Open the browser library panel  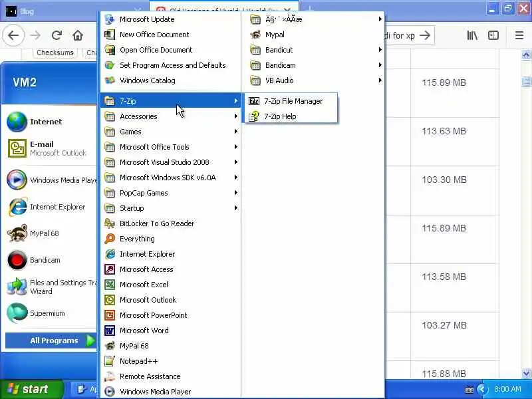[472, 35]
